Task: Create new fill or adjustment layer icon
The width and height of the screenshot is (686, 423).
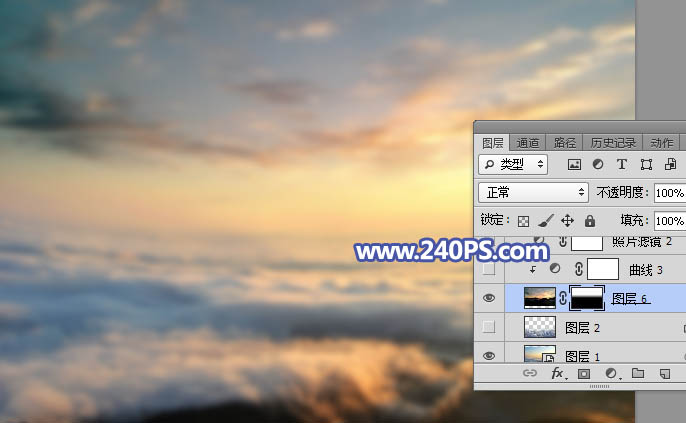Action: (611, 373)
